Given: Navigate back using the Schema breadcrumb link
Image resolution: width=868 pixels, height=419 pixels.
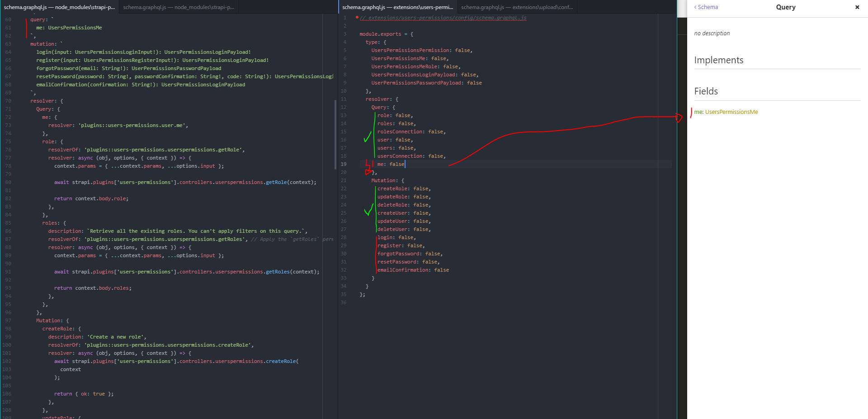Looking at the screenshot, I should click(708, 7).
